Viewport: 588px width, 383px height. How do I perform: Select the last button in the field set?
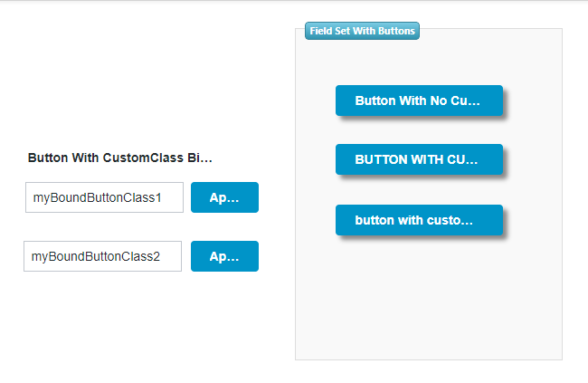point(418,220)
